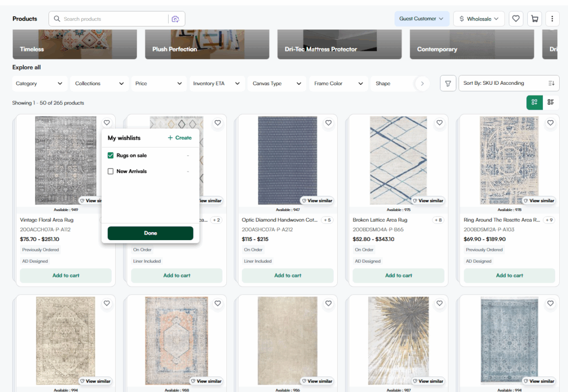Open the Guest Customer selector
The image size is (568, 392).
click(421, 19)
